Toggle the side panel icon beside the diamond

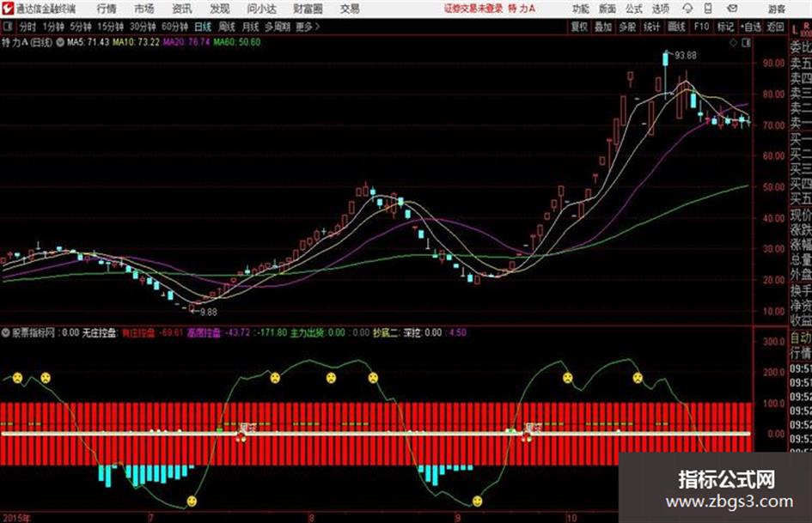click(746, 43)
